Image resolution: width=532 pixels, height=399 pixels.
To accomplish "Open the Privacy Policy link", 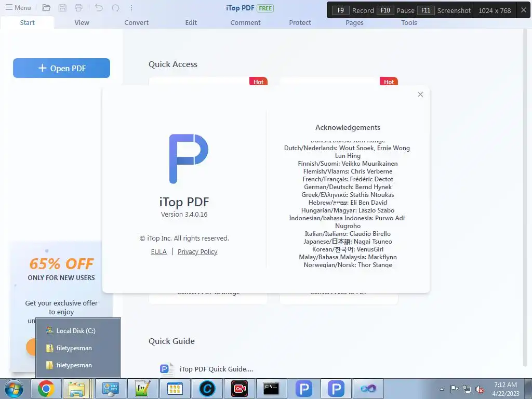I will click(x=197, y=252).
